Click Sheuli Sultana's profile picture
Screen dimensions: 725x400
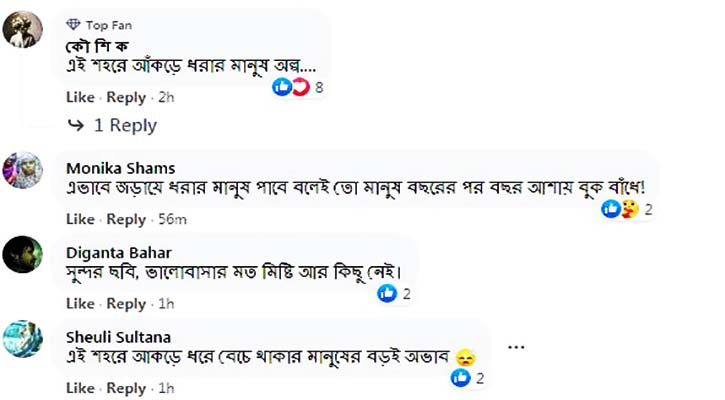[x=23, y=338]
